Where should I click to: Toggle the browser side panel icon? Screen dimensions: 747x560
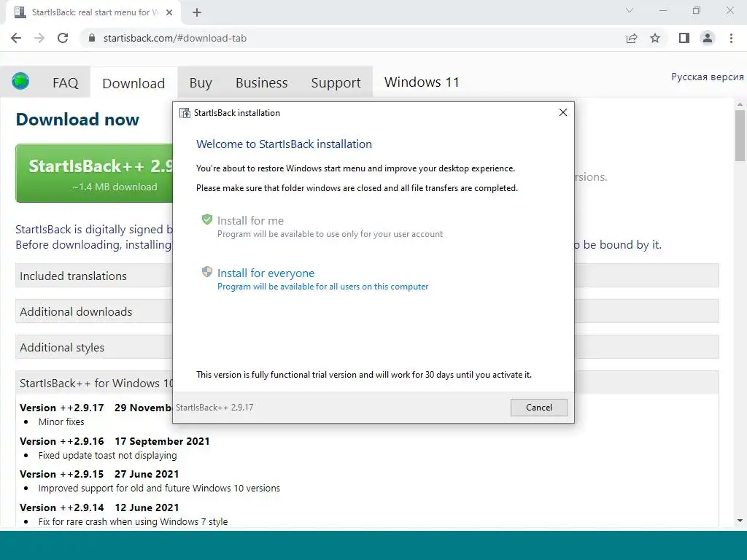[x=684, y=38]
